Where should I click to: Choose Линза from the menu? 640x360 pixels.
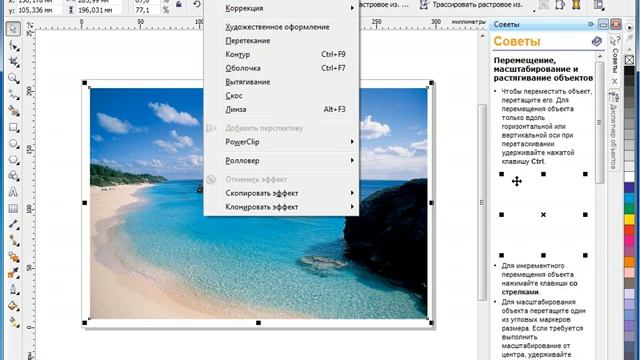click(282, 109)
